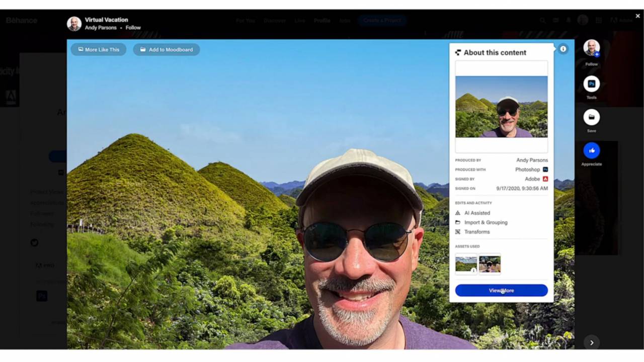
Task: Click Andy Parsons in the Produced By row
Action: (x=532, y=160)
